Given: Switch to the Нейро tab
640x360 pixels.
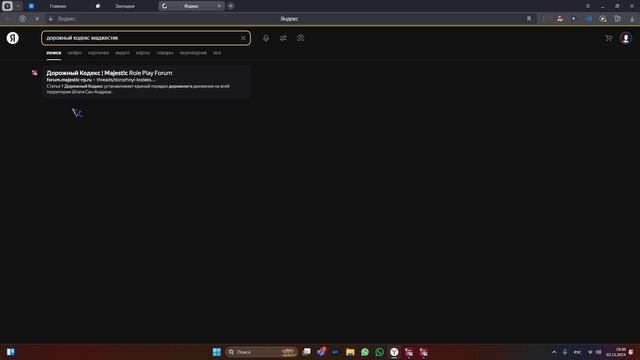Looking at the screenshot, I should 75,53.
